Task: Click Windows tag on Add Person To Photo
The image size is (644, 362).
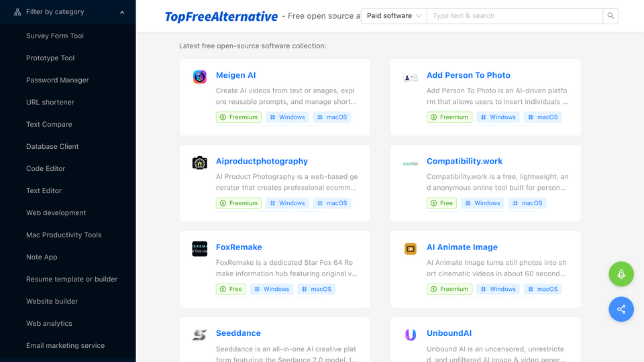Action: point(498,117)
